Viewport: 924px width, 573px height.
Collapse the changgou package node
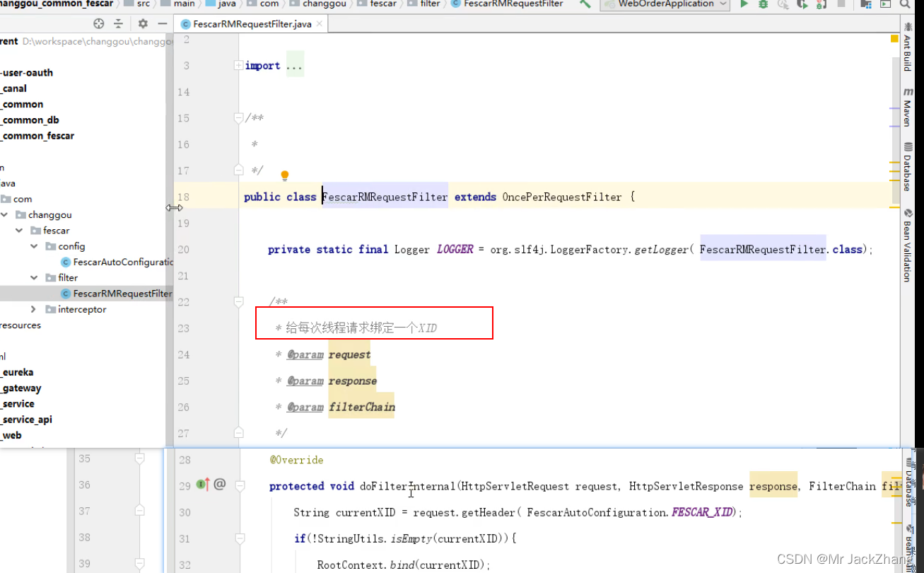coord(6,214)
